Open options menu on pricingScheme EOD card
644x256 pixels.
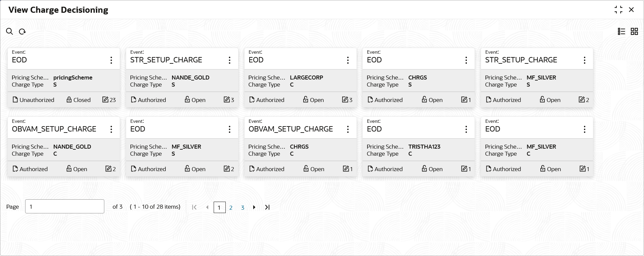tap(111, 60)
